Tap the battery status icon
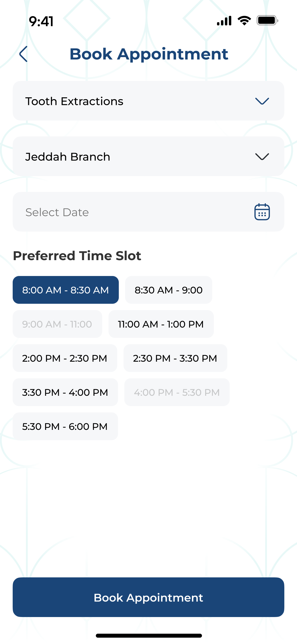297x644 pixels. click(267, 21)
